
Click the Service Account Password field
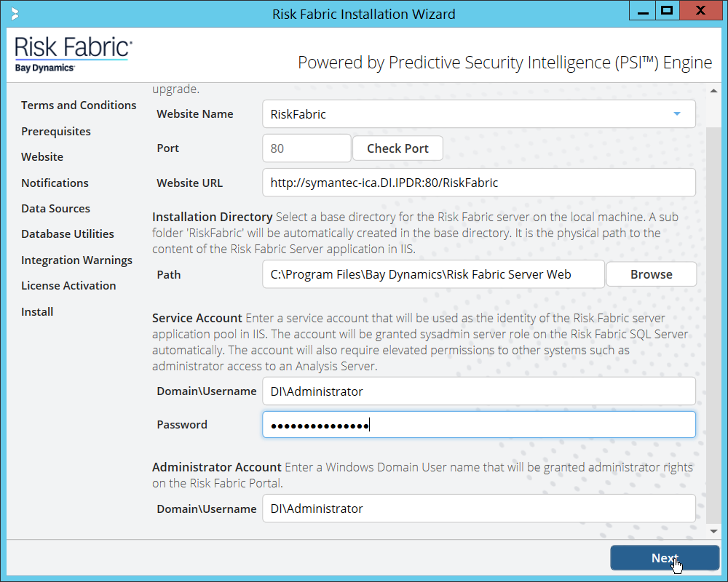click(478, 425)
